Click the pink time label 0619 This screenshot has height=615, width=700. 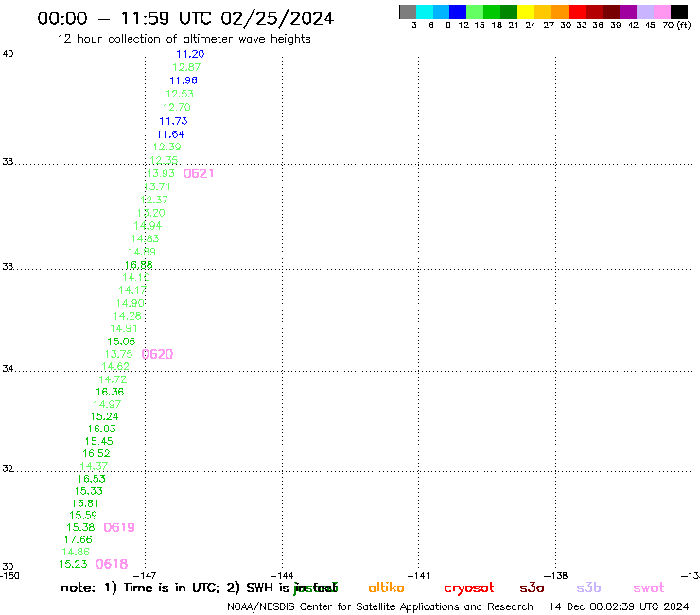119,527
